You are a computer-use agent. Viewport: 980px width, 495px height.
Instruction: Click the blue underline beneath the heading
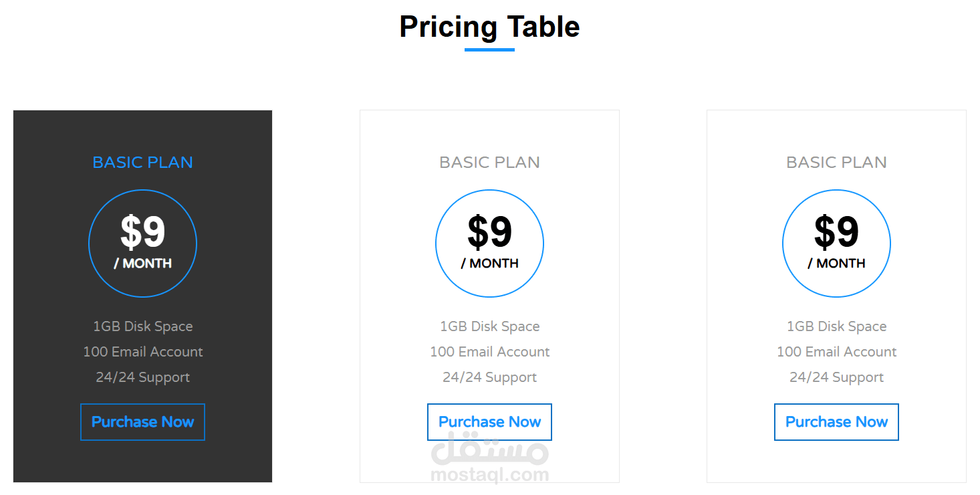coord(489,50)
